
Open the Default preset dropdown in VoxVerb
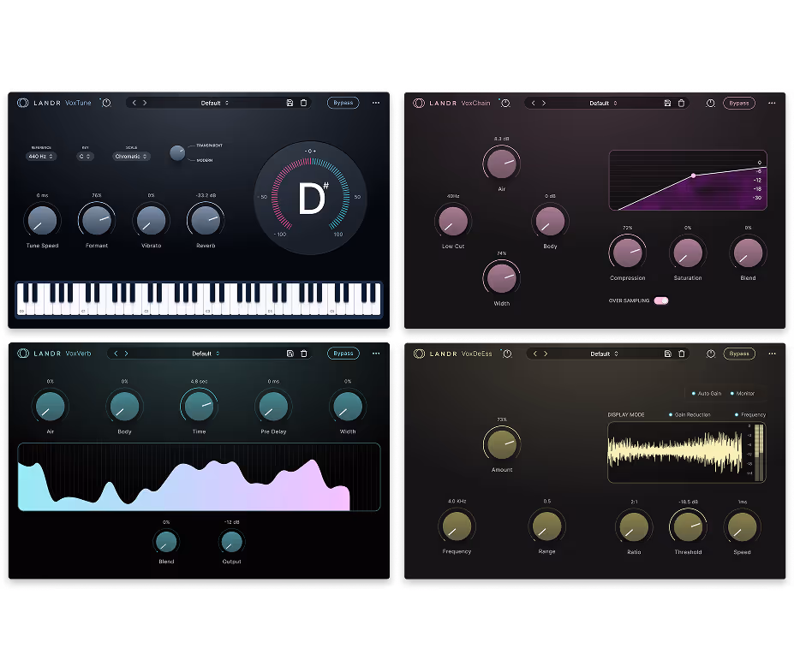coord(206,354)
